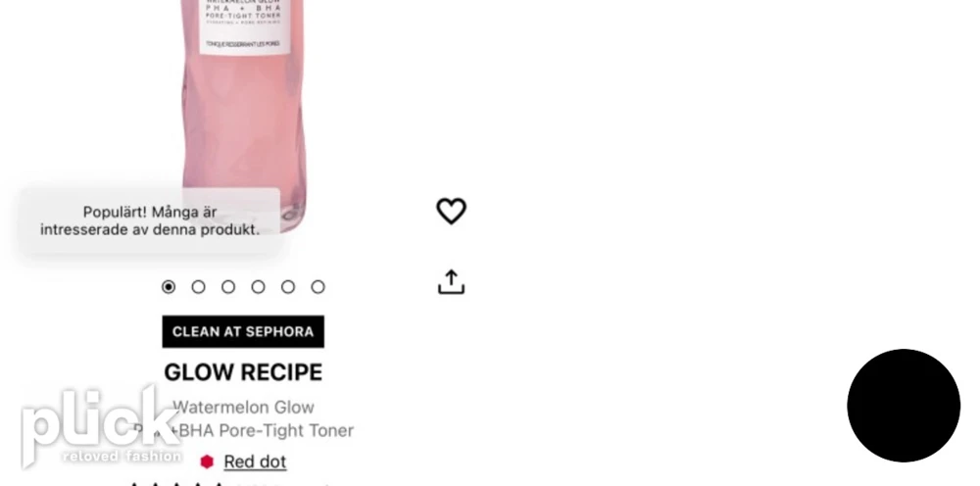This screenshot has width=980, height=486.
Task: Tap the large black circle button
Action: coord(904,406)
